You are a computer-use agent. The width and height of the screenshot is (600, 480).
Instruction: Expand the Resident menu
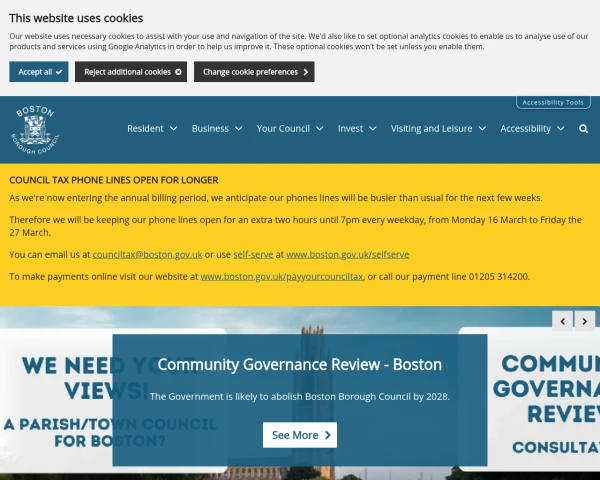(x=152, y=129)
